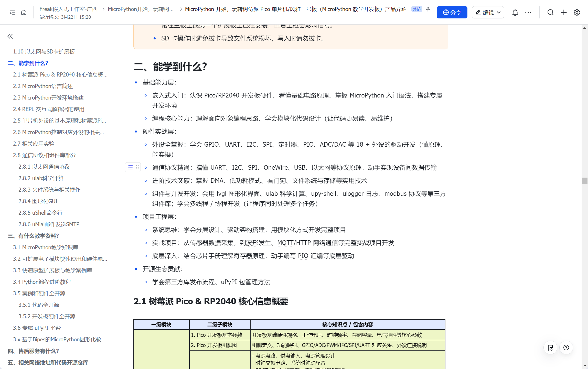Click the home icon in top bar
588x369 pixels.
click(x=24, y=12)
